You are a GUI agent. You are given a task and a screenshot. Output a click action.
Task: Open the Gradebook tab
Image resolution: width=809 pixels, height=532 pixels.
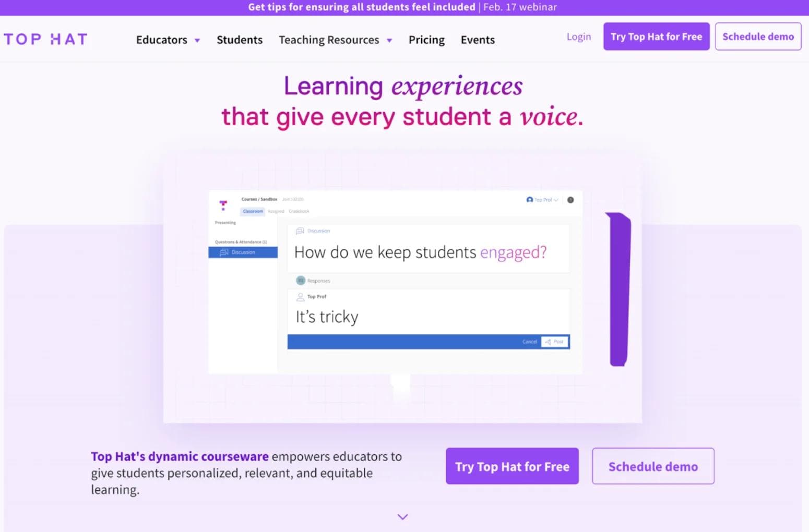pyautogui.click(x=299, y=211)
